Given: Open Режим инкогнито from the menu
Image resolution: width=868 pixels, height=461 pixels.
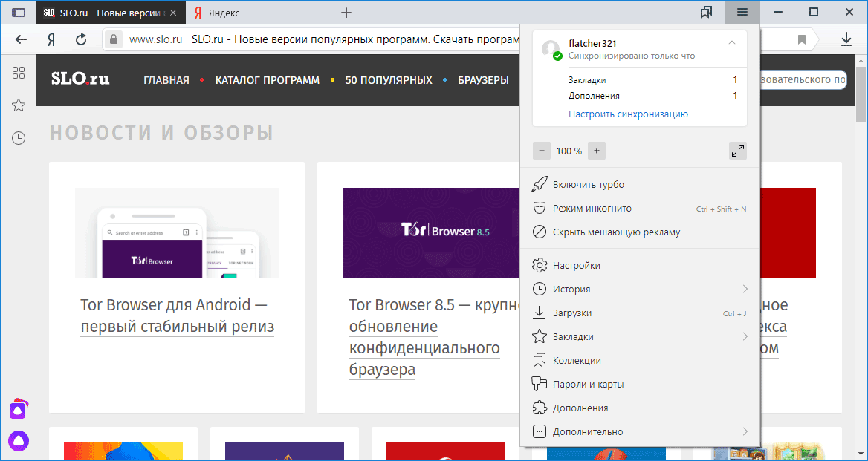Looking at the screenshot, I should [640, 209].
